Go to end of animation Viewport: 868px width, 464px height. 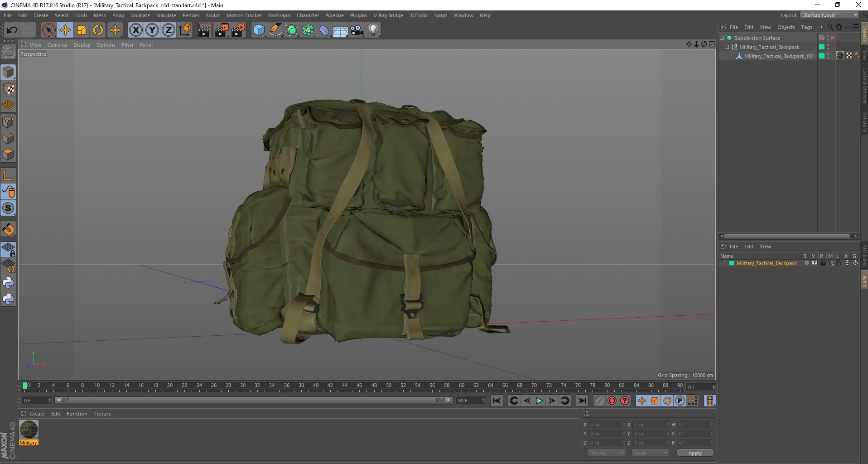[582, 401]
